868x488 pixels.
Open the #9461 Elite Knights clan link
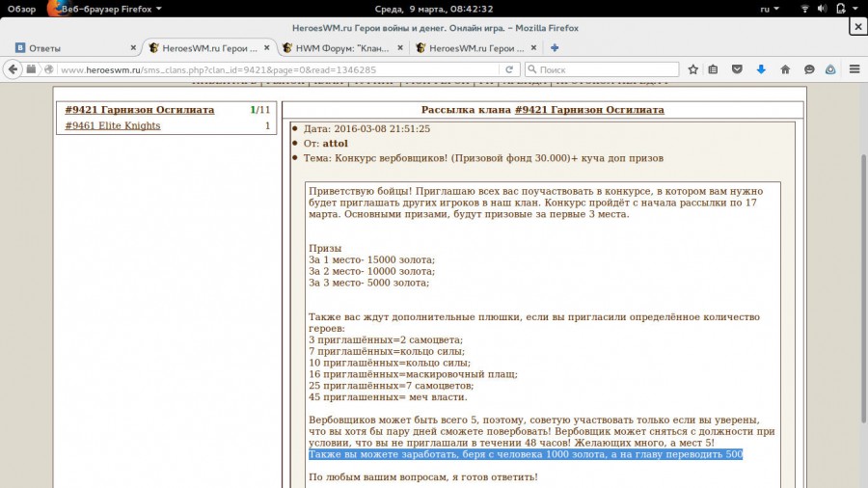113,125
